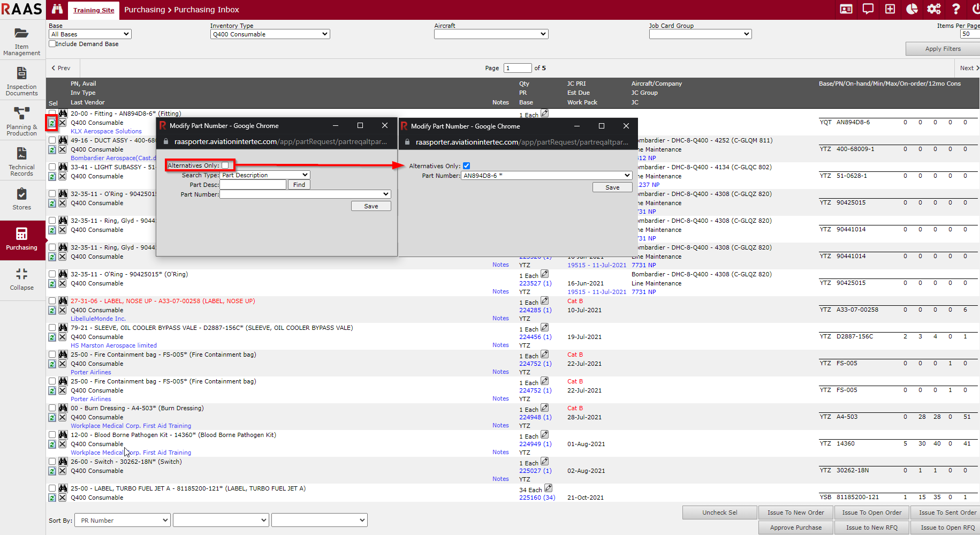
Task: Click the pie chart reports icon
Action: point(912,9)
